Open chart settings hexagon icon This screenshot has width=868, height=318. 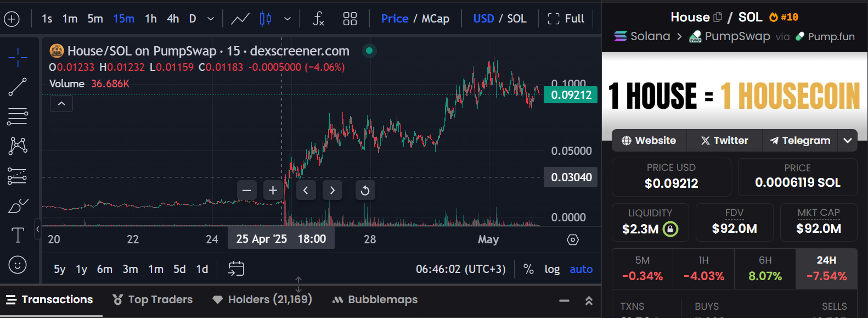pyautogui.click(x=573, y=239)
